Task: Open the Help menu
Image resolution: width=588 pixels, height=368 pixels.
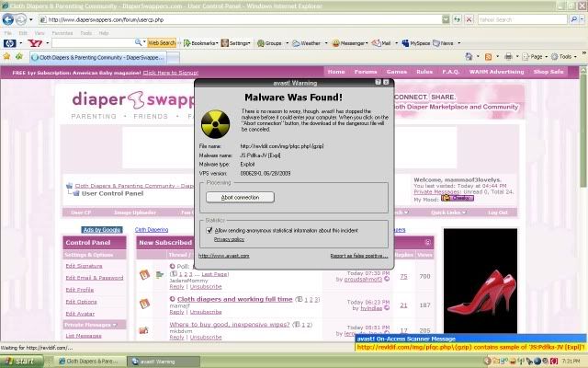Action: pos(104,33)
